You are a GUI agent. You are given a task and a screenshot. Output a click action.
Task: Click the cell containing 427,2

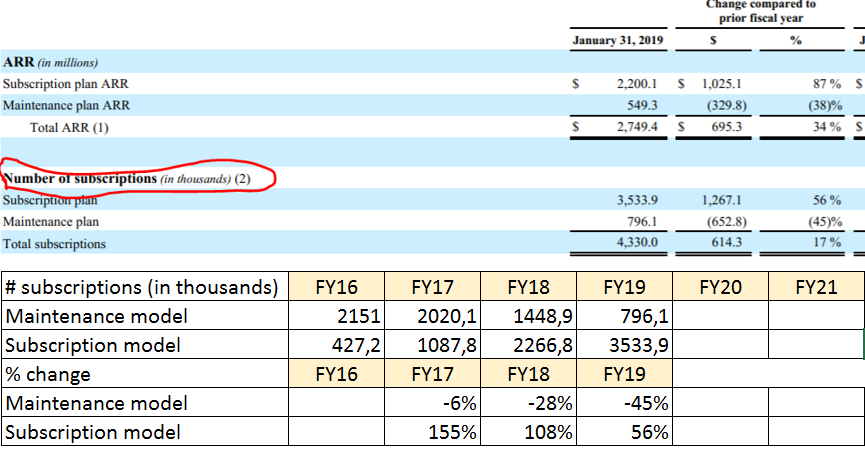tap(336, 345)
